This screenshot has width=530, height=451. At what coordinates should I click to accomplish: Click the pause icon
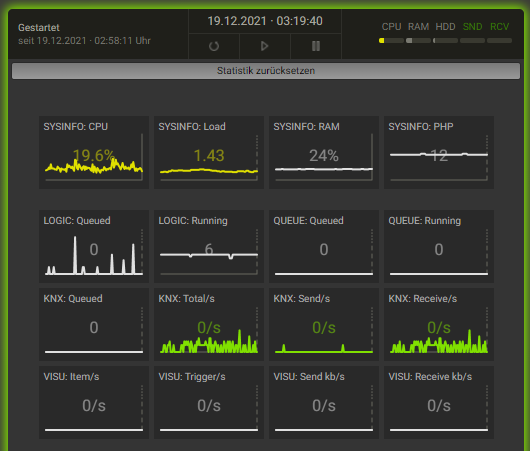point(316,46)
